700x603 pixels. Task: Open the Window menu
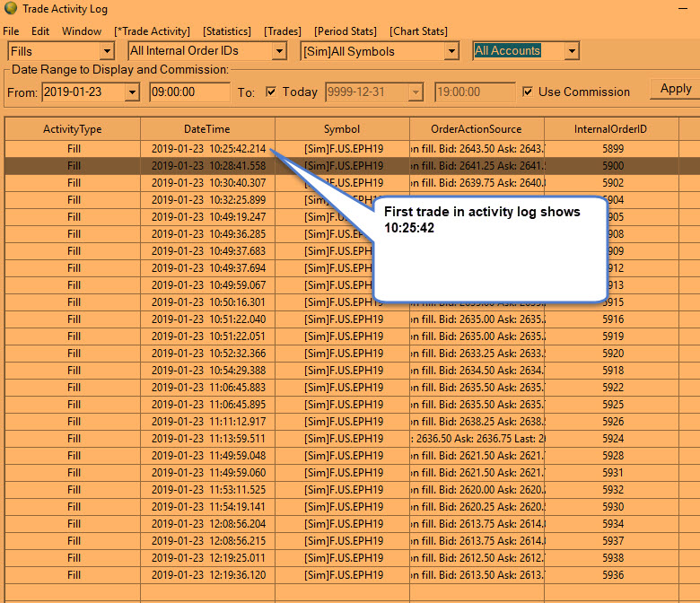[x=82, y=31]
